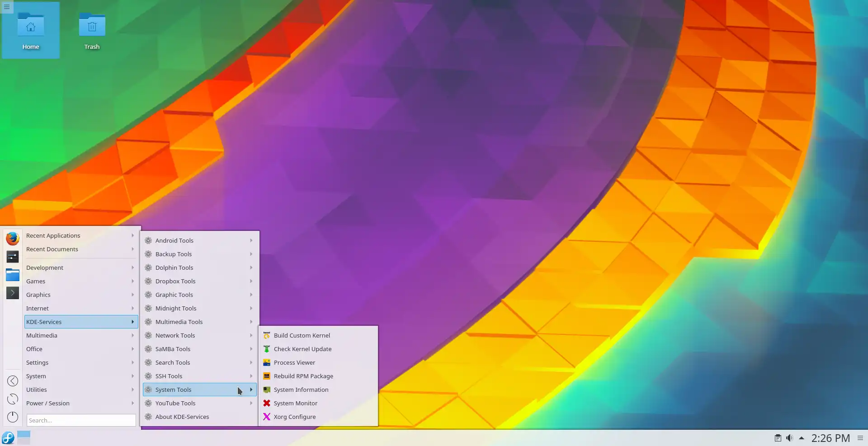Viewport: 868px width, 446px height.
Task: Open the desktop toolbox menu button
Action: [x=7, y=7]
